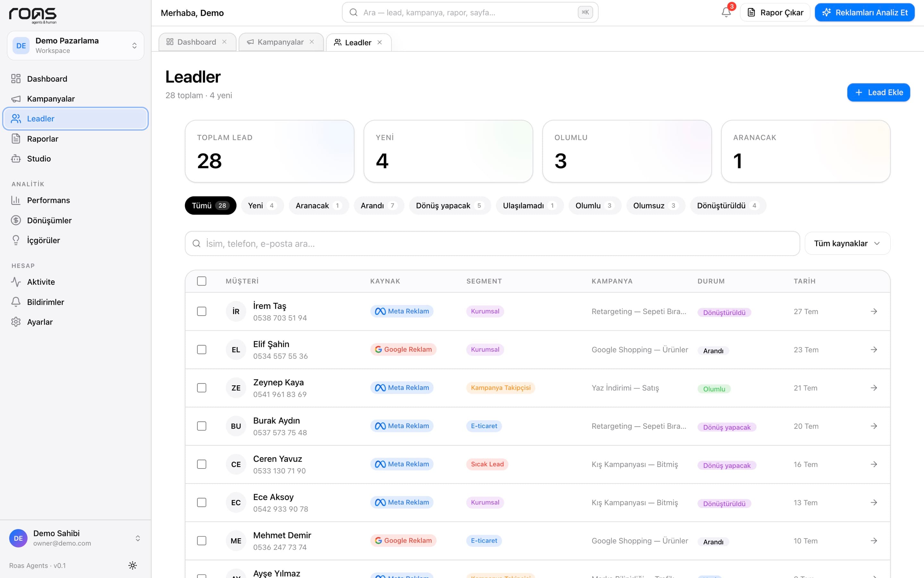Viewport: 924px width, 578px height.
Task: Check the Ceren Yavuz row checkbox
Action: click(x=201, y=464)
